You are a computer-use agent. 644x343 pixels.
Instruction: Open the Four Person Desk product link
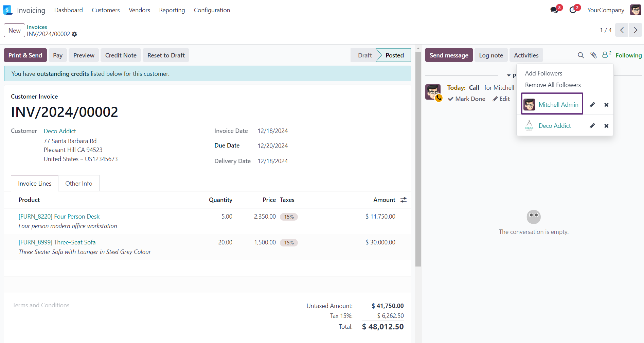click(x=59, y=216)
